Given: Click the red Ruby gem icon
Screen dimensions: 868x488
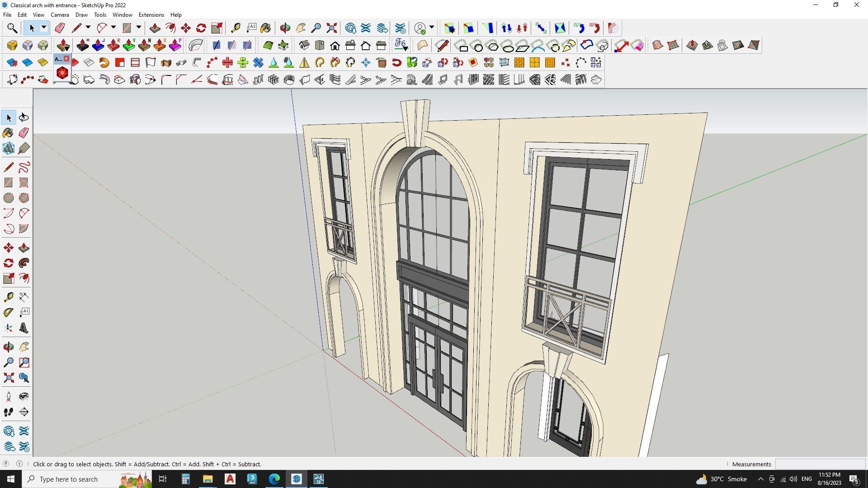Looking at the screenshot, I should [62, 73].
